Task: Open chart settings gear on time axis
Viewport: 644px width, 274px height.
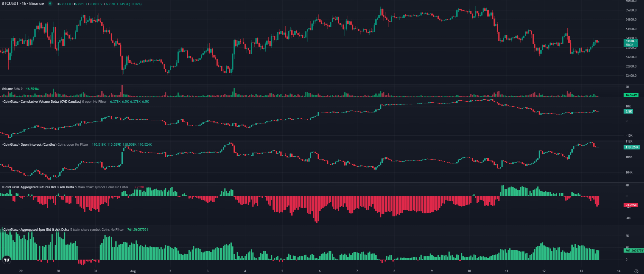Action: click(x=636, y=271)
